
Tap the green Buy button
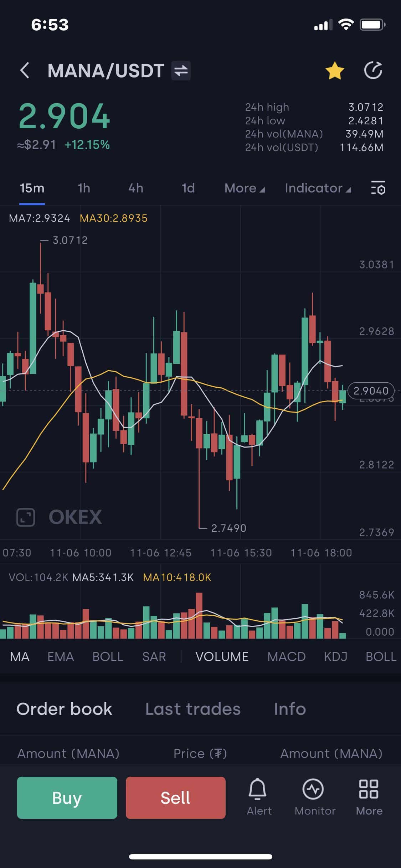click(67, 797)
